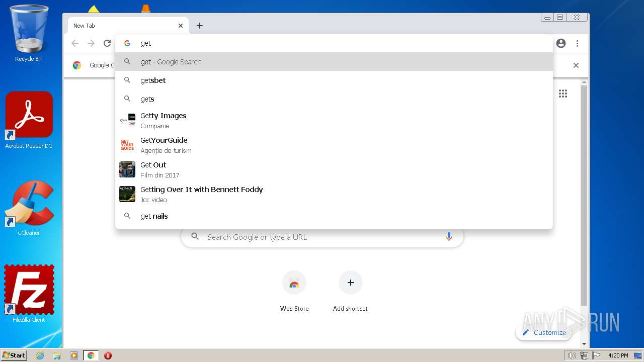Image resolution: width=644 pixels, height=362 pixels.
Task: Click the Google G icon in address bar
Action: point(127,43)
